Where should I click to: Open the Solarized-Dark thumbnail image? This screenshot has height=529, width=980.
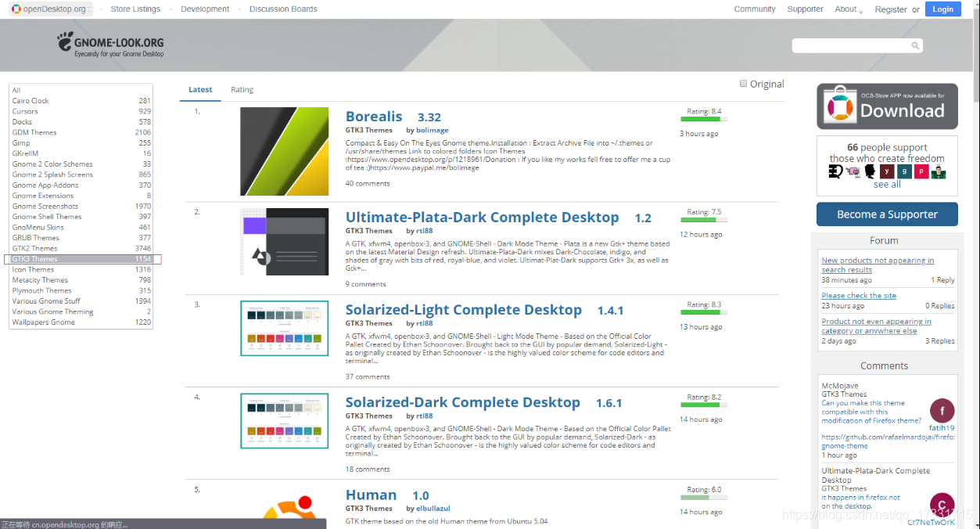285,421
